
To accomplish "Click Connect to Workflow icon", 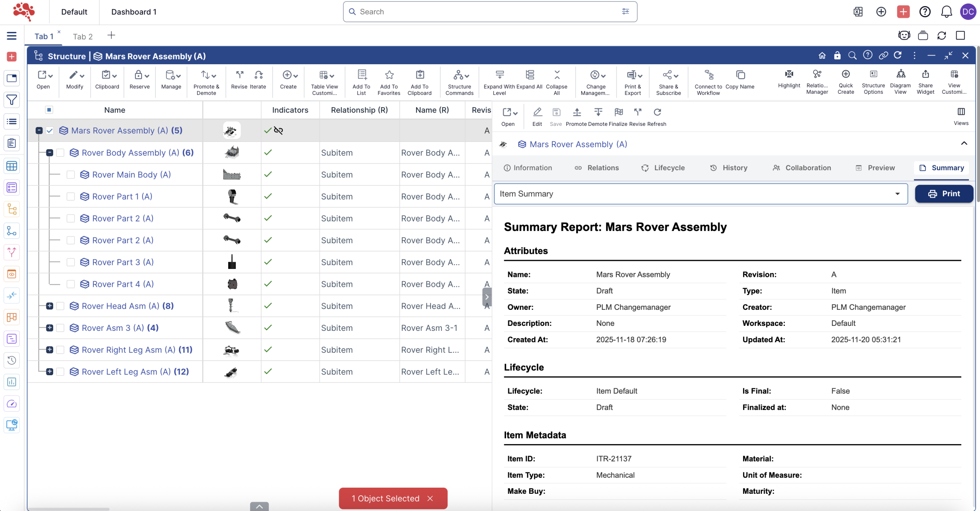I will (x=709, y=75).
